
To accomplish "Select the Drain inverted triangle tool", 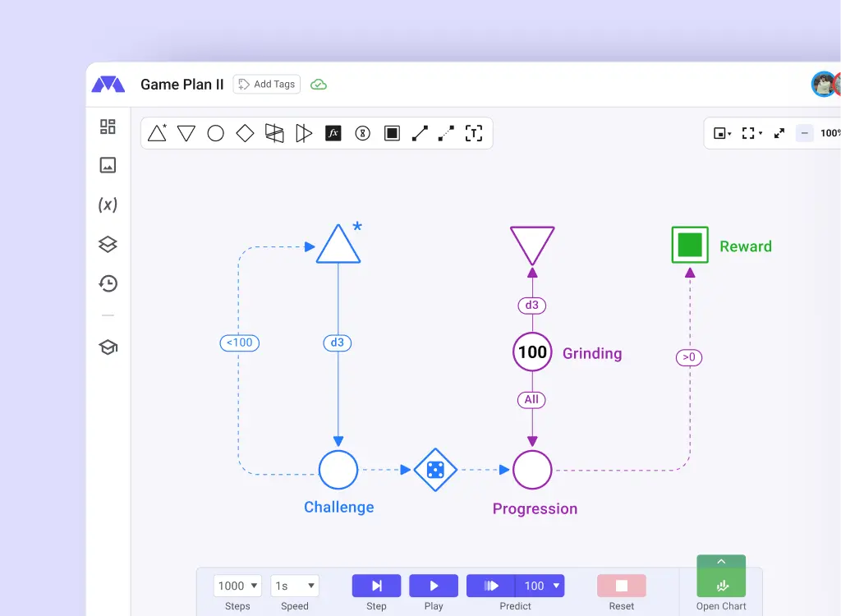I will tap(186, 133).
